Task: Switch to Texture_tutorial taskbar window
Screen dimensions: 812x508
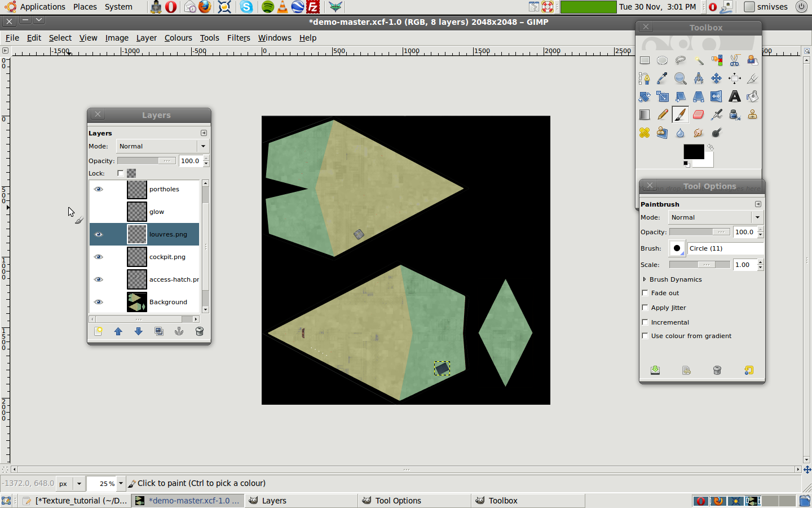Action: 75,501
